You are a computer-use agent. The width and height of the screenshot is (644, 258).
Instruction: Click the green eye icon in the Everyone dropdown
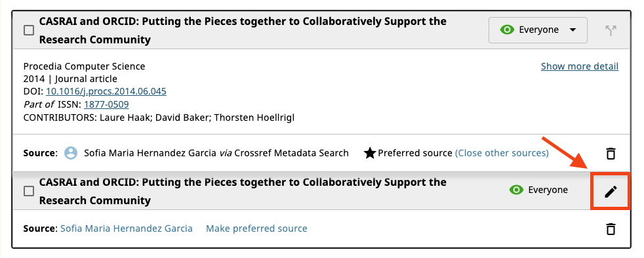pos(507,30)
